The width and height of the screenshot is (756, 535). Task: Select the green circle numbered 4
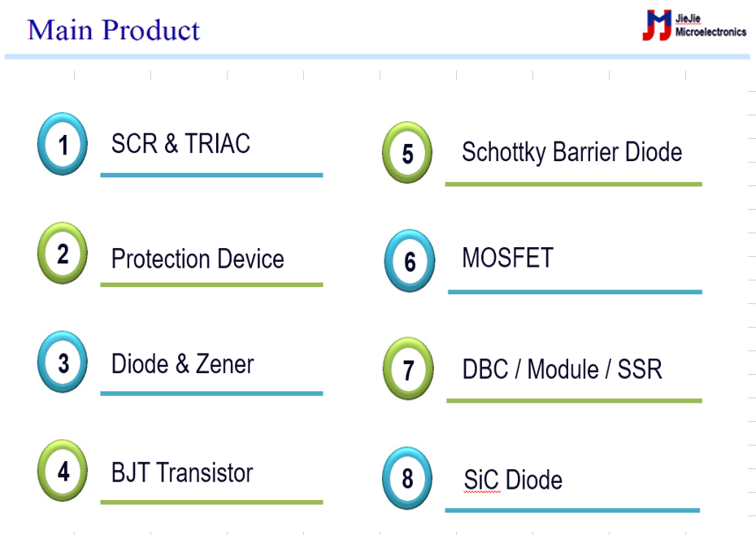tap(63, 471)
